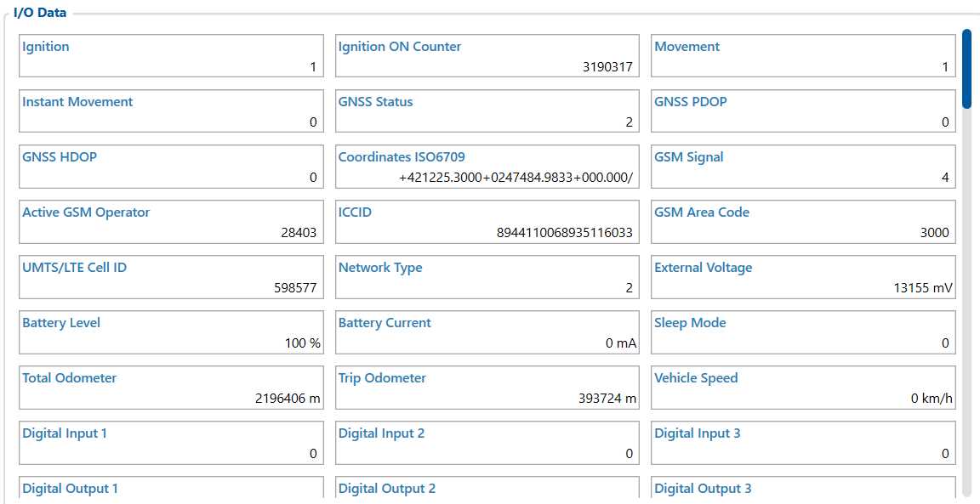Click the GNSS Status box

click(487, 111)
